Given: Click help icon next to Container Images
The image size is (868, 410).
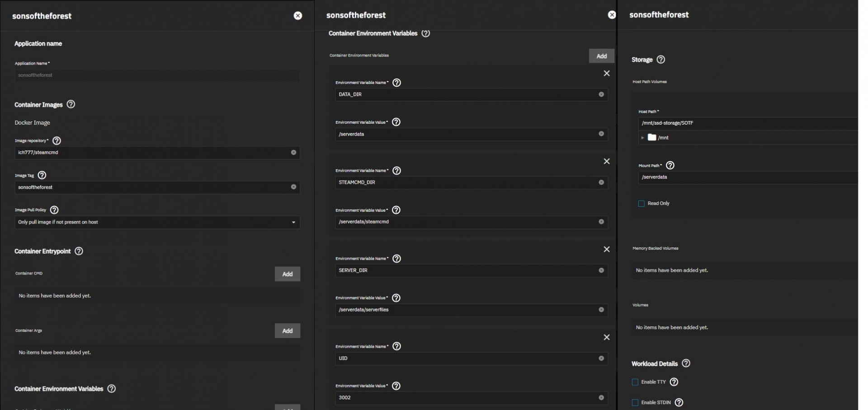Looking at the screenshot, I should (71, 104).
